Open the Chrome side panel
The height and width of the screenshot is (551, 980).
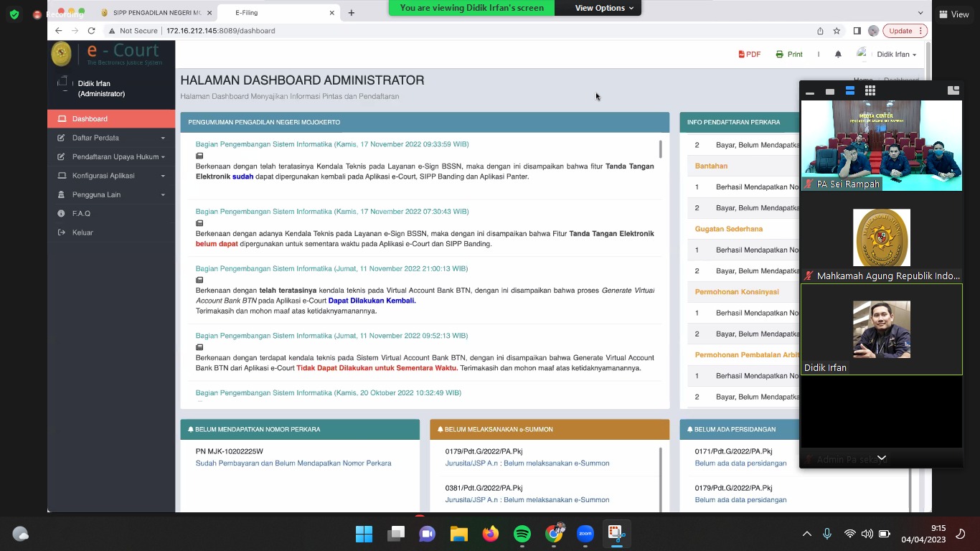coord(857,31)
